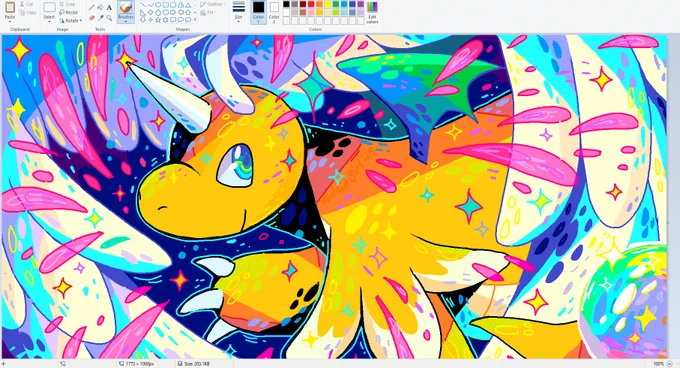The height and width of the screenshot is (368, 680).
Task: Select the Text tool
Action: pyautogui.click(x=109, y=7)
